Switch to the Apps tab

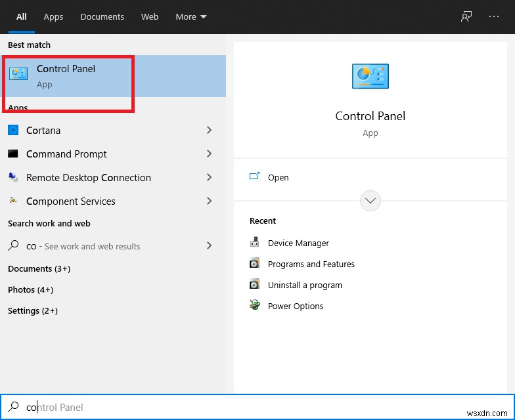coord(53,17)
